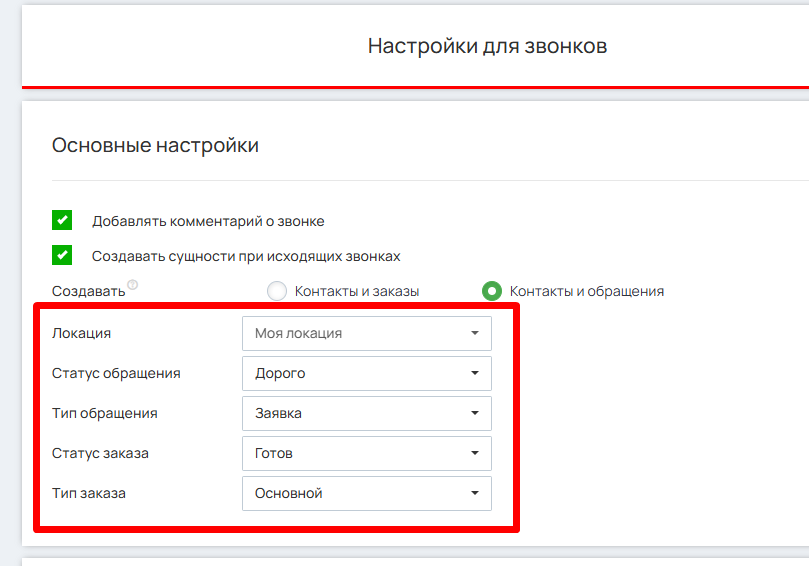
Task: Click the arrow icon in Локация field
Action: coord(475,333)
